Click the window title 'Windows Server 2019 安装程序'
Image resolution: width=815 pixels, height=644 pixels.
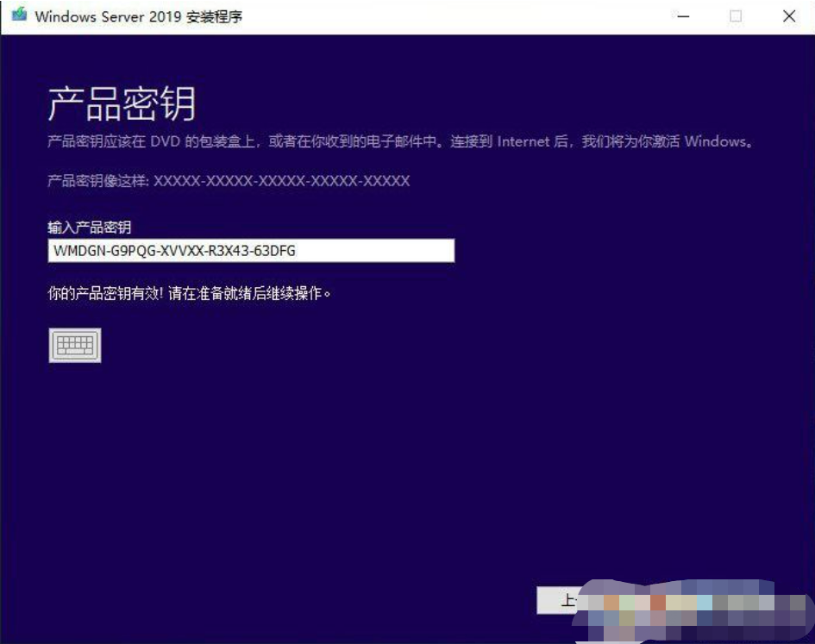[x=138, y=16]
